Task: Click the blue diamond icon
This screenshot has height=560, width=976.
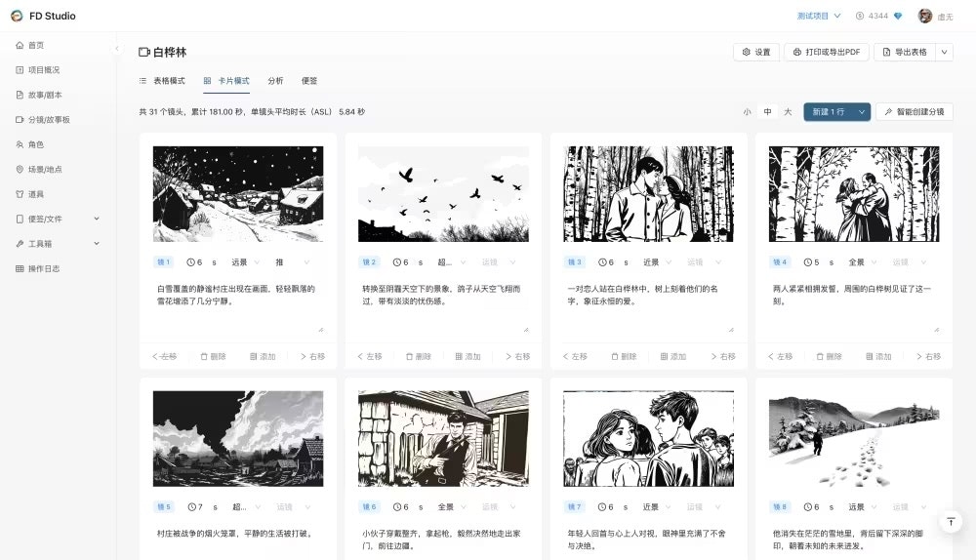Action: [898, 17]
